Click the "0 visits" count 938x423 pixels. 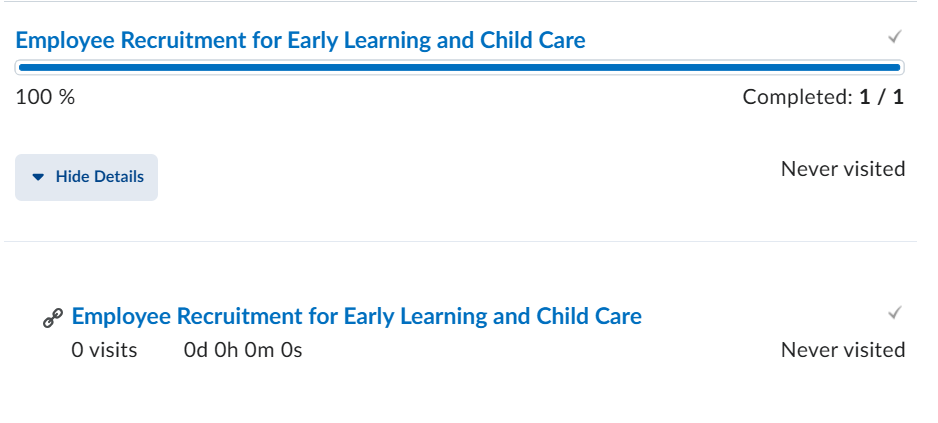click(x=104, y=350)
